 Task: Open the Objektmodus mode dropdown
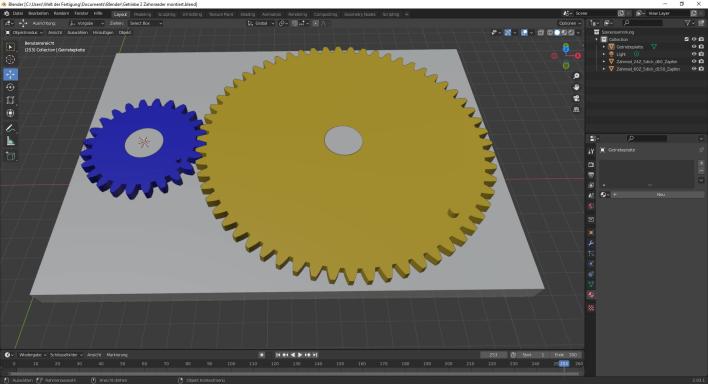[x=24, y=33]
